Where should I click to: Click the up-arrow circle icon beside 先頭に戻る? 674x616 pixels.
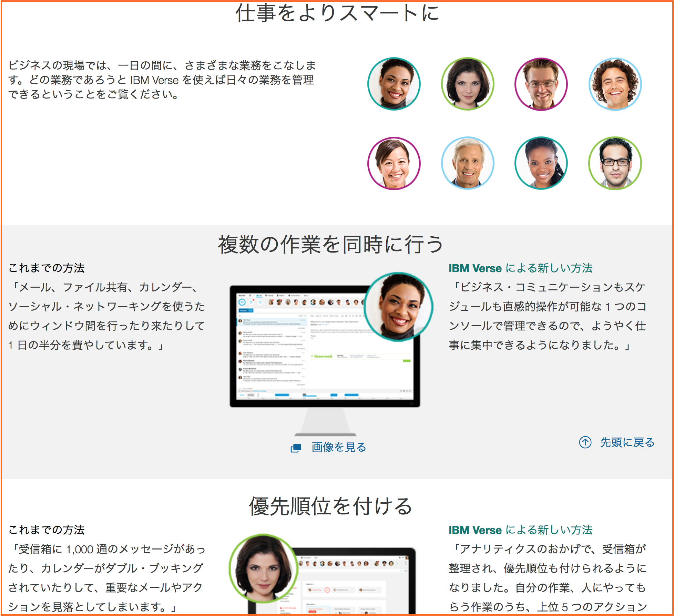[585, 442]
